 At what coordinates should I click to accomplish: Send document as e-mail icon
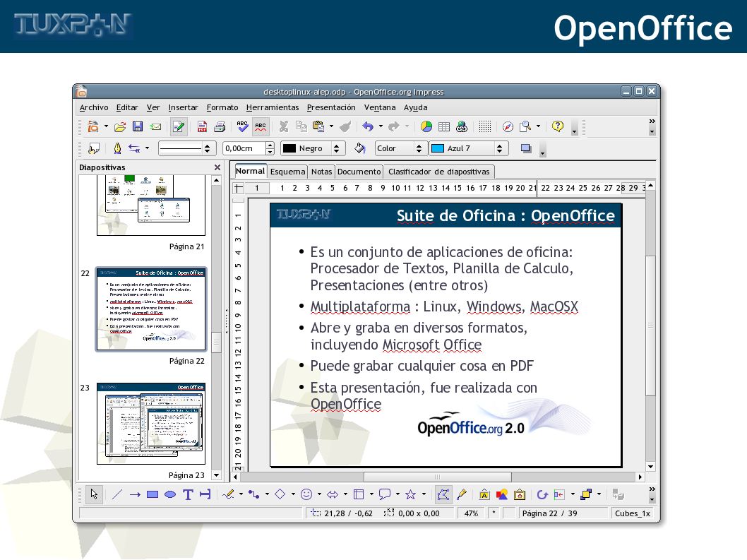155,127
